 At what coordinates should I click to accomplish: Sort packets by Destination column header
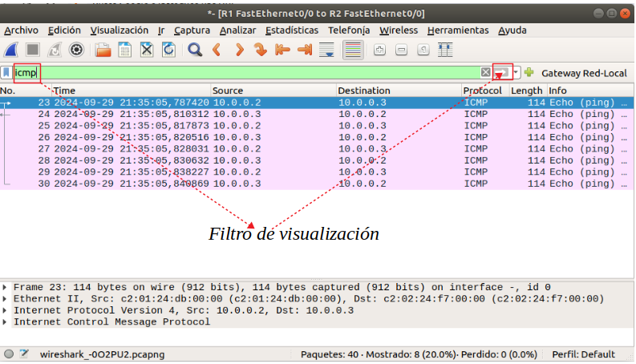(399, 91)
